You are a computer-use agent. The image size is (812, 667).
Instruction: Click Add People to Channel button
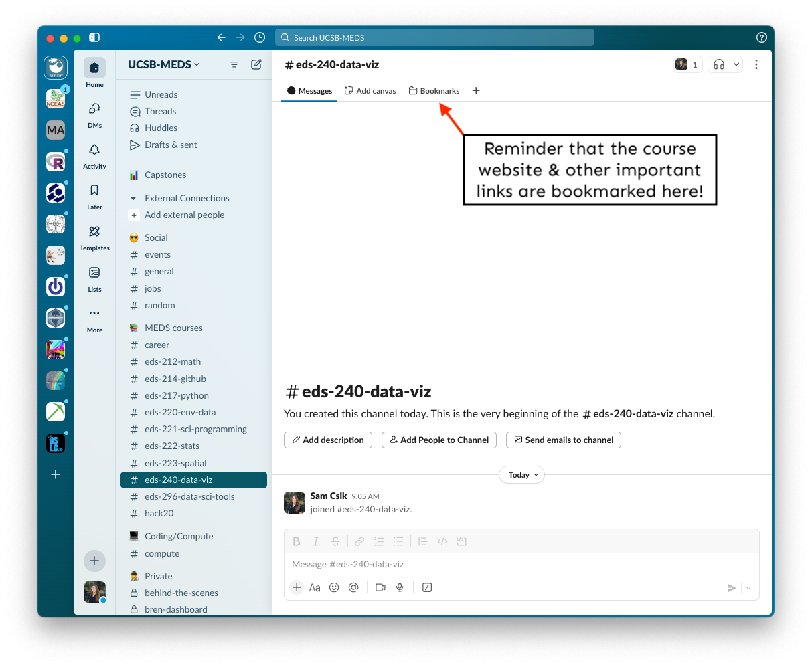pos(439,440)
